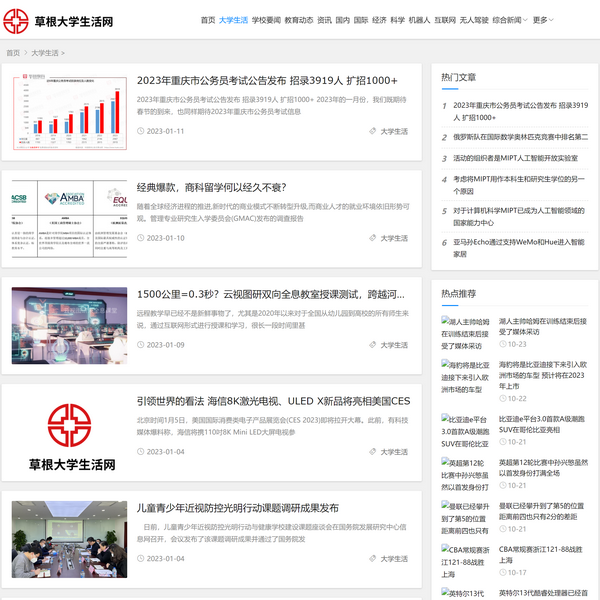Open hot article 俄罗斯队在国际数学奥林匹克竞赛
Viewport: 600px width, 600px height.
tap(520, 137)
